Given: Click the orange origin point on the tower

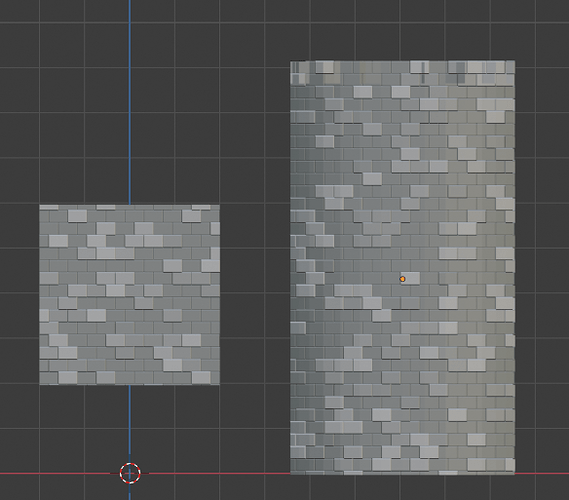Looking at the screenshot, I should [x=402, y=279].
